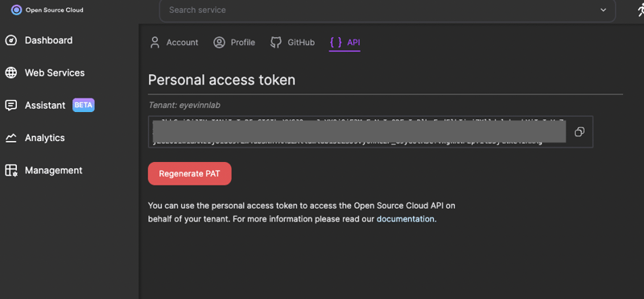Follow the documentation link
The image size is (644, 299).
pos(406,218)
